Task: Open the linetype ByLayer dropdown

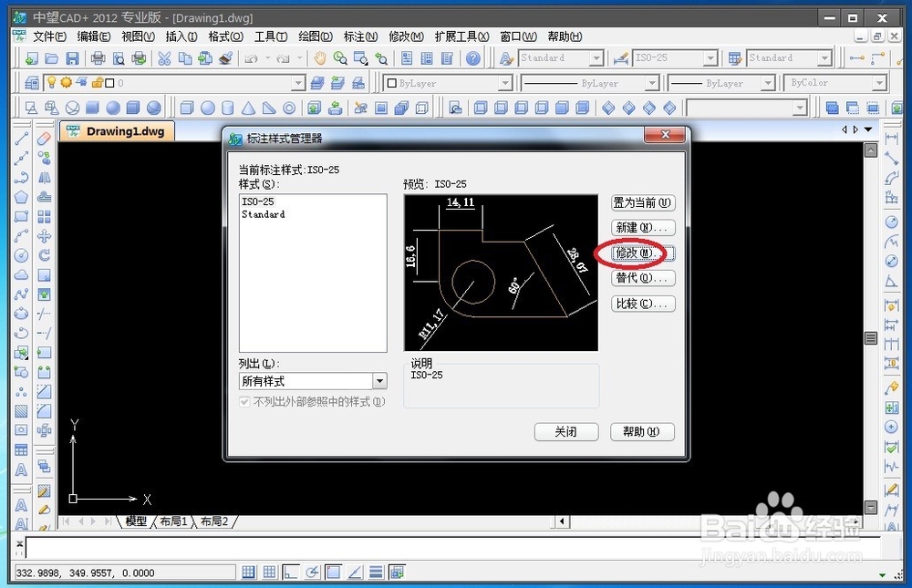Action: click(x=652, y=83)
